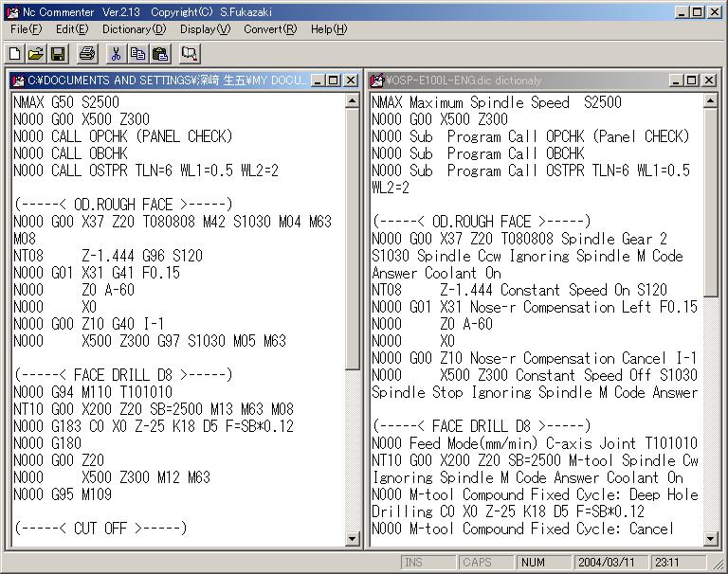Click the Nc Commenter app icon in title bar
The height and width of the screenshot is (574, 728).
pos(13,12)
